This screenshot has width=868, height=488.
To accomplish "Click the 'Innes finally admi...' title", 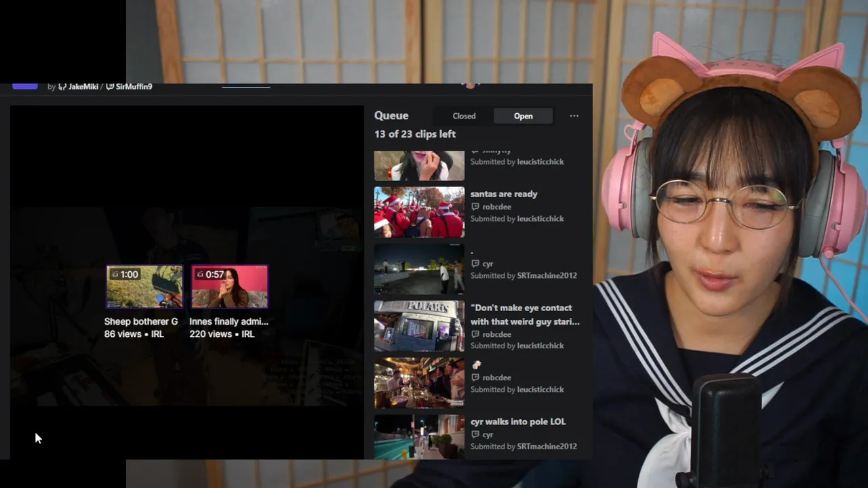I will (229, 321).
